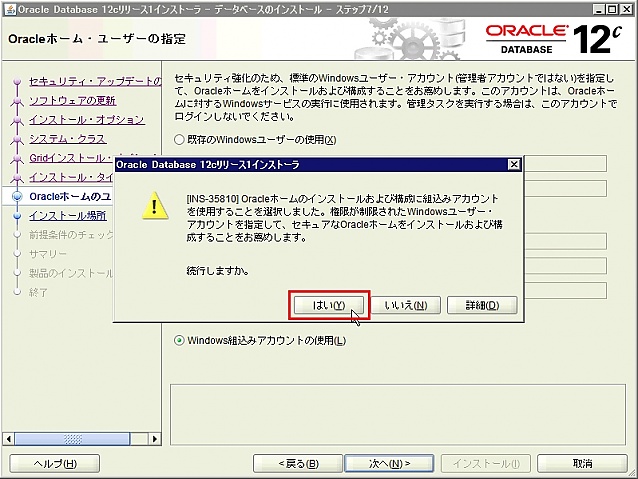This screenshot has height=479, width=638.
Task: Minimize the Oracle installer window
Action: point(598,9)
